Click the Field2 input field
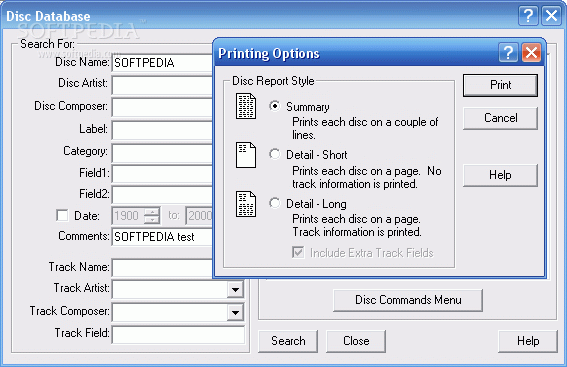 pos(162,195)
